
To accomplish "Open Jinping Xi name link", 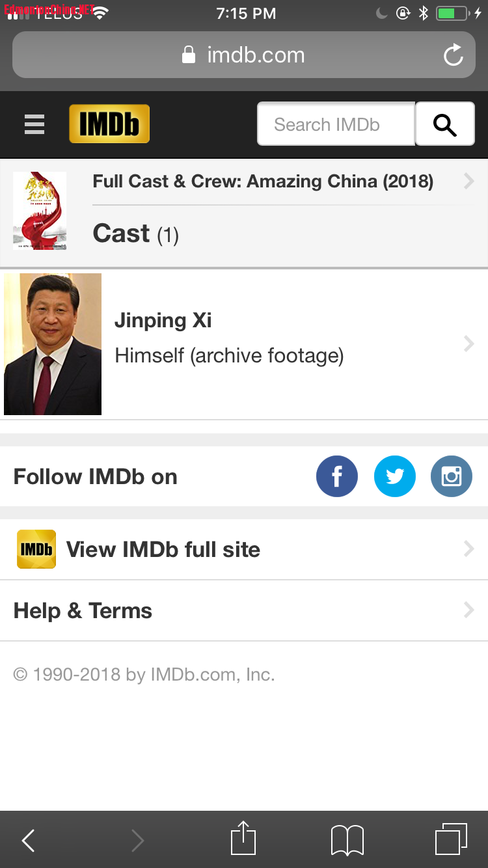I will coord(163,320).
